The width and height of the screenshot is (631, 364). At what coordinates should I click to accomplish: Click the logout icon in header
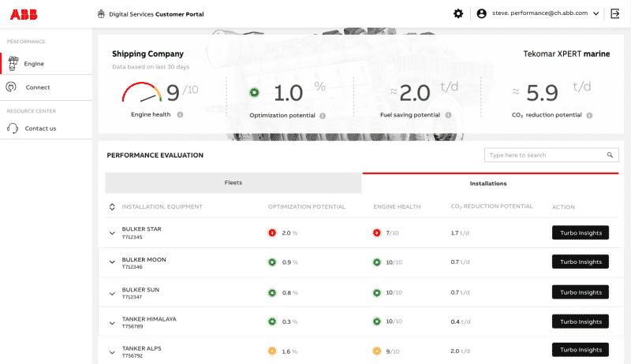pyautogui.click(x=615, y=13)
